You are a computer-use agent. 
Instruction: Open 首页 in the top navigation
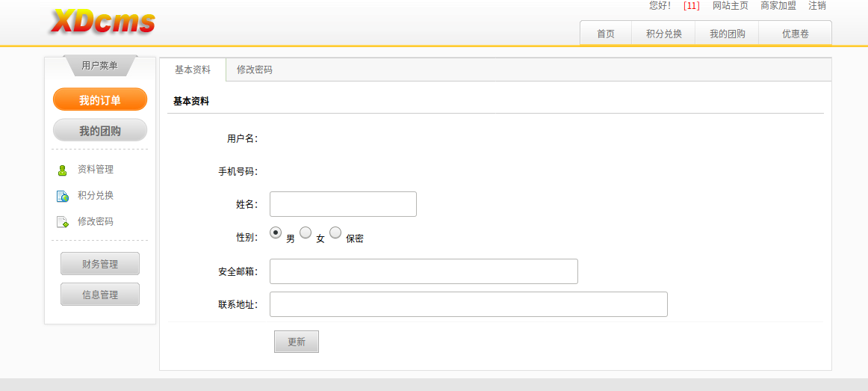pyautogui.click(x=606, y=33)
